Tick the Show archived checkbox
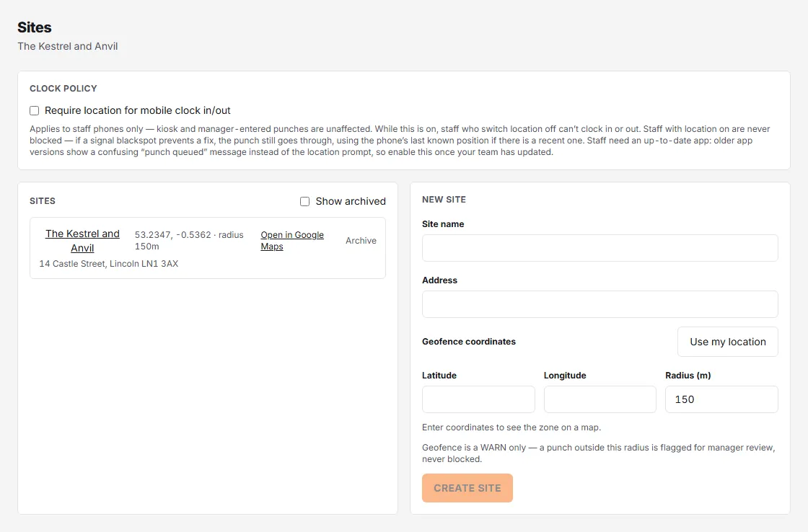Screen dimensions: 808x532 point(305,201)
